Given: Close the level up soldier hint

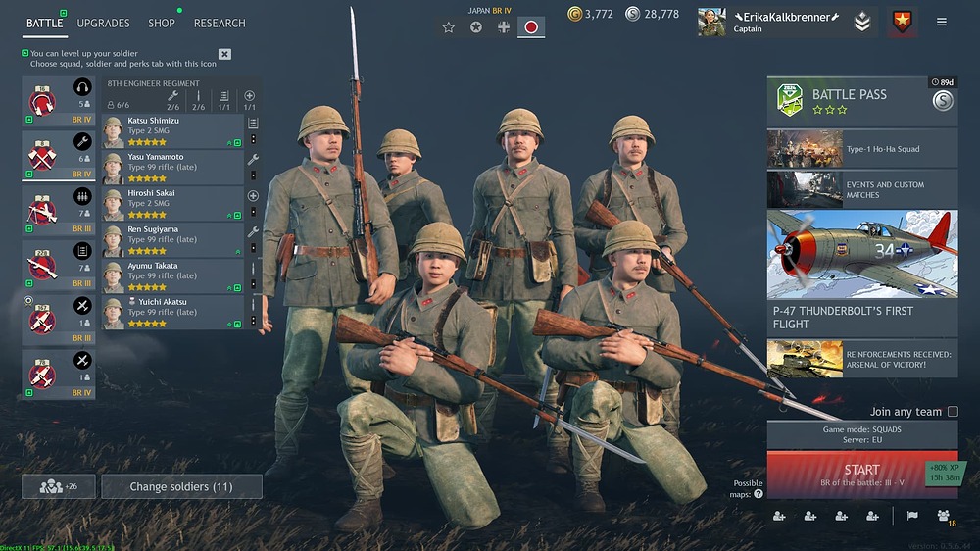Looking at the screenshot, I should click(x=224, y=54).
